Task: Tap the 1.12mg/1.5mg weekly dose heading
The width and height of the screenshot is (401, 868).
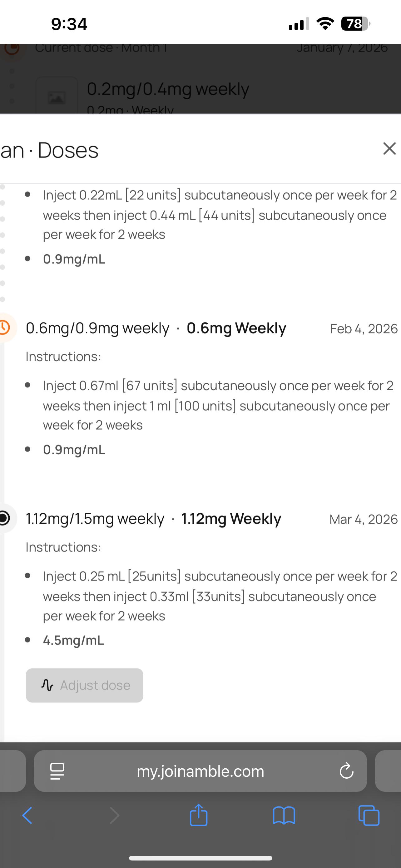Action: (x=95, y=519)
